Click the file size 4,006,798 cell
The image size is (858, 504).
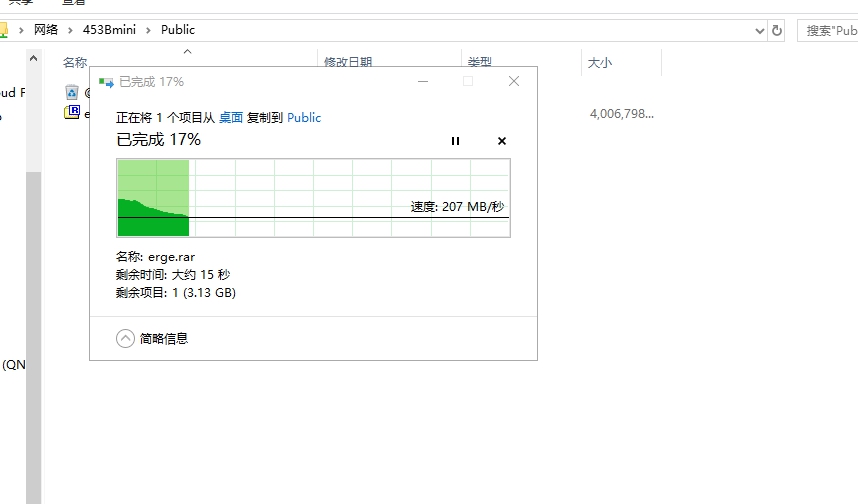click(622, 114)
